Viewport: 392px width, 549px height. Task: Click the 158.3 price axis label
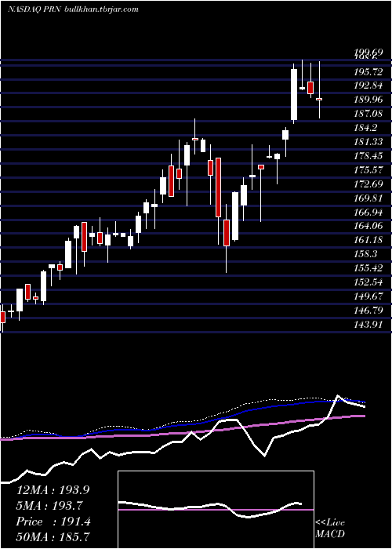click(366, 254)
